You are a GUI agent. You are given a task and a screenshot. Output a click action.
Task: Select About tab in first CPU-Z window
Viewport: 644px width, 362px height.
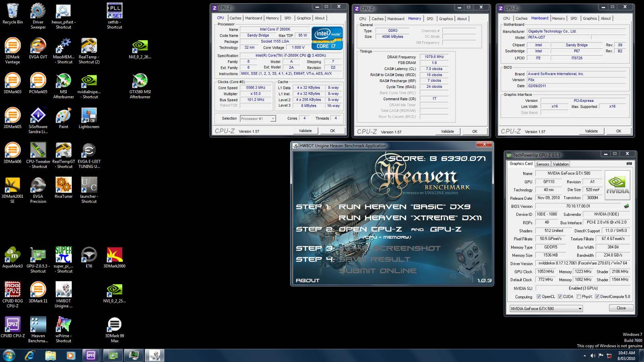[320, 18]
